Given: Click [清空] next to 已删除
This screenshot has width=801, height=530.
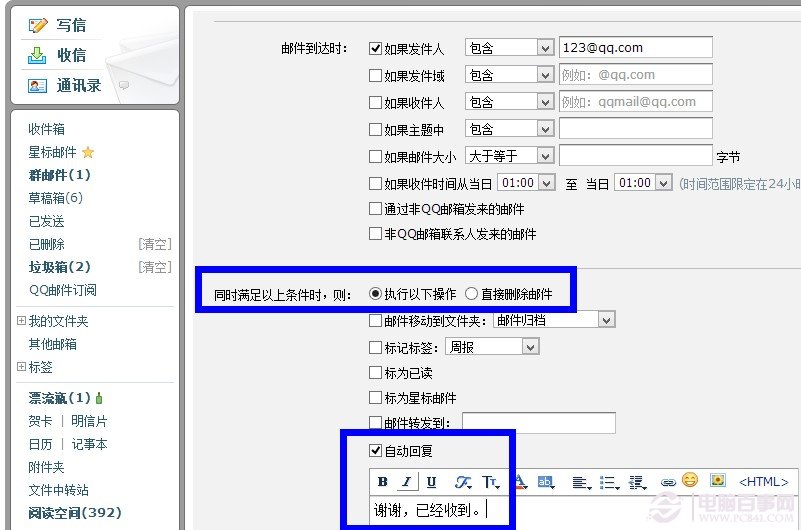Looking at the screenshot, I should pos(155,244).
